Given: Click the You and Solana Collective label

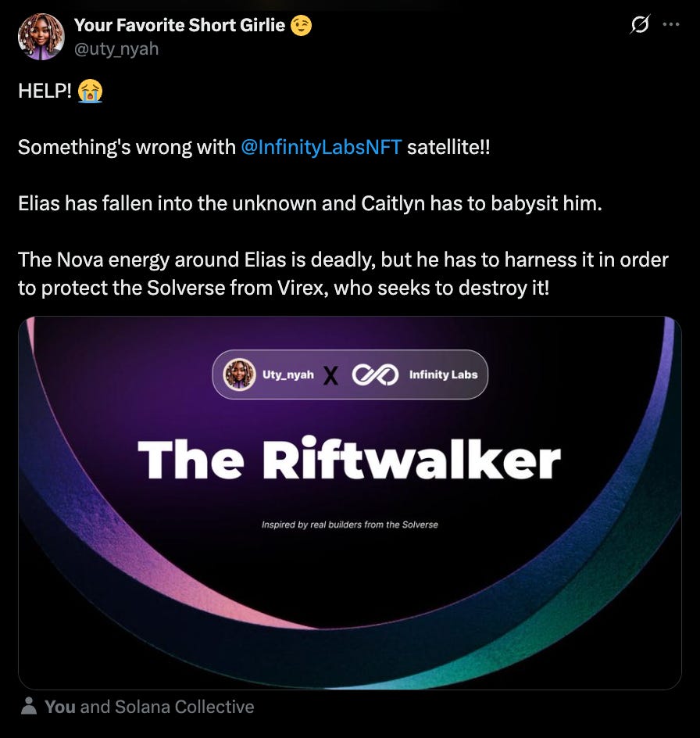Looking at the screenshot, I should (149, 707).
